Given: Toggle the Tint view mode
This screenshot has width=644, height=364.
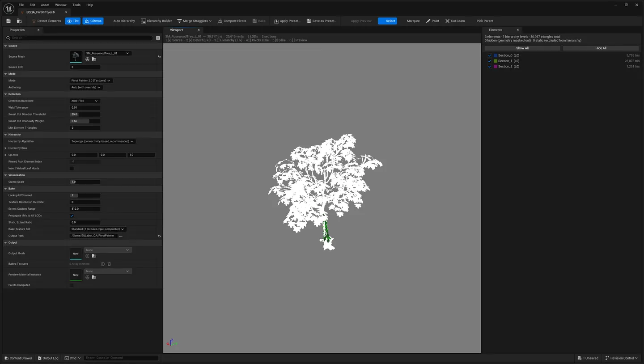Looking at the screenshot, I should [x=72, y=21].
